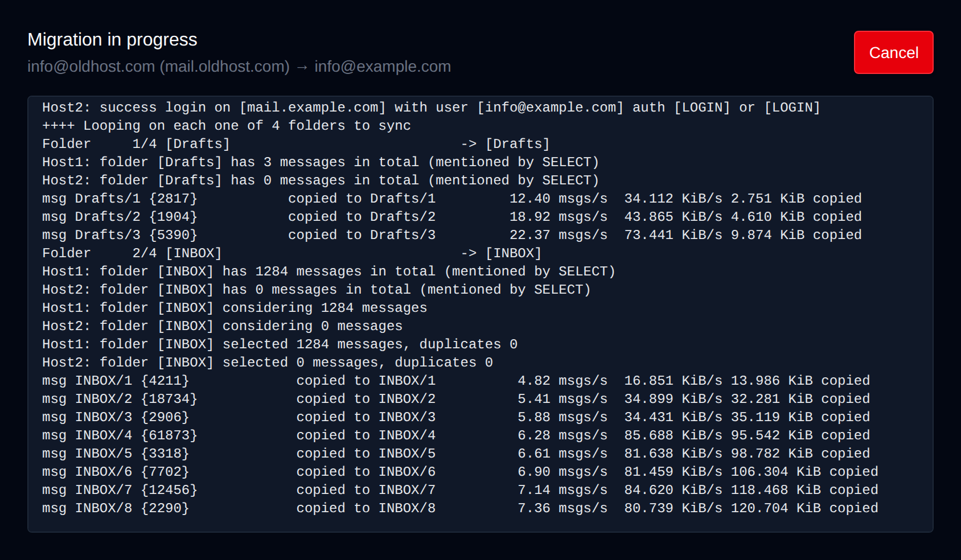The image size is (961, 560).
Task: Select the 'msg Drafts/1 {2817}' log row
Action: click(452, 199)
